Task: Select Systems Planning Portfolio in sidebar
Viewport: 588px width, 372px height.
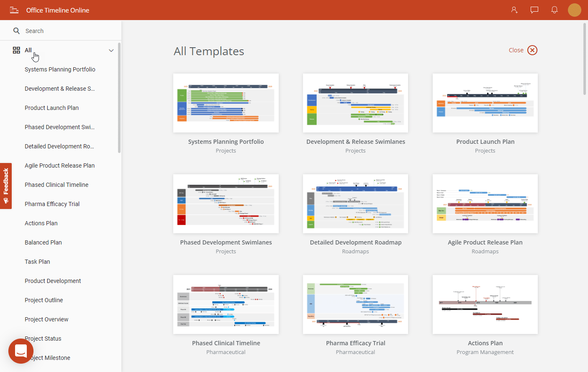Action: (60, 69)
